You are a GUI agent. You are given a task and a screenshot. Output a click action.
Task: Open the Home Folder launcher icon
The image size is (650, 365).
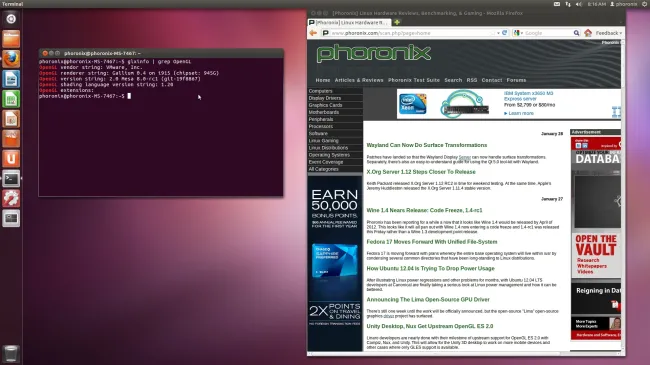11,39
